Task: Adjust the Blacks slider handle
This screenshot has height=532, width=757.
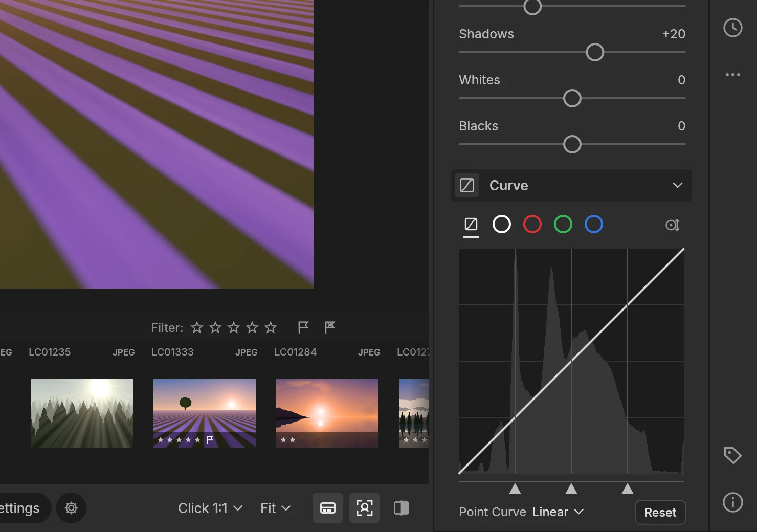Action: [x=572, y=144]
